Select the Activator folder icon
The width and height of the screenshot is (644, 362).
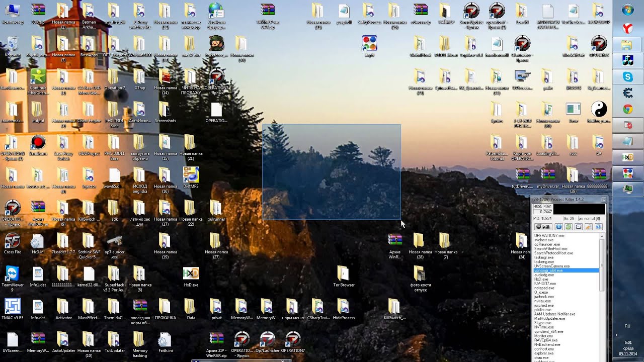coord(63,309)
